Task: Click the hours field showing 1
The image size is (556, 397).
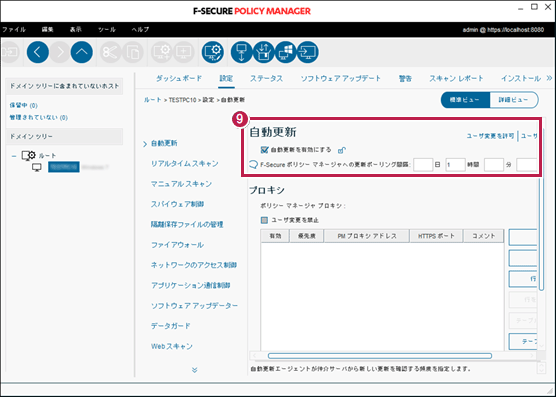Action: [455, 165]
